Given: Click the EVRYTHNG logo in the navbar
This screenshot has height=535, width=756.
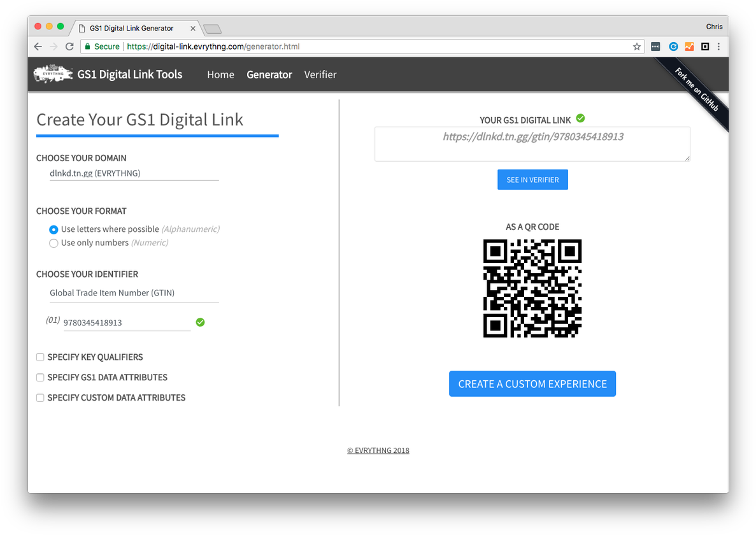Looking at the screenshot, I should [53, 74].
